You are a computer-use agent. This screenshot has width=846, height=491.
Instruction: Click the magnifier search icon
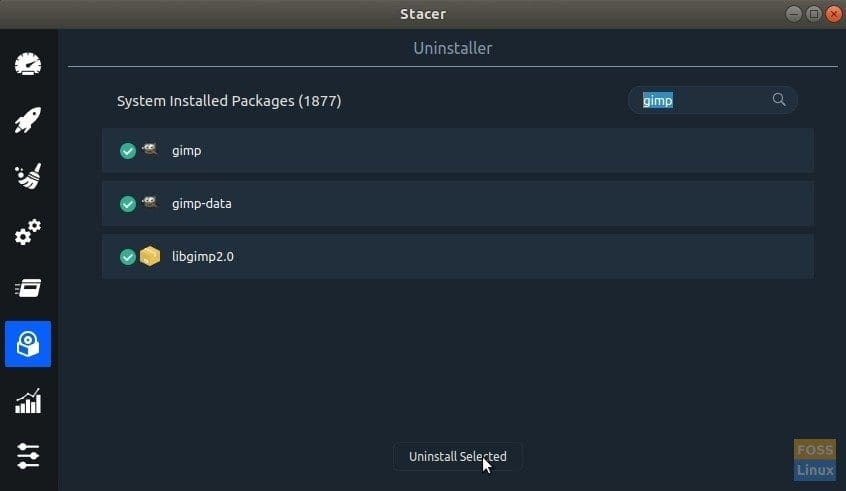(x=779, y=99)
